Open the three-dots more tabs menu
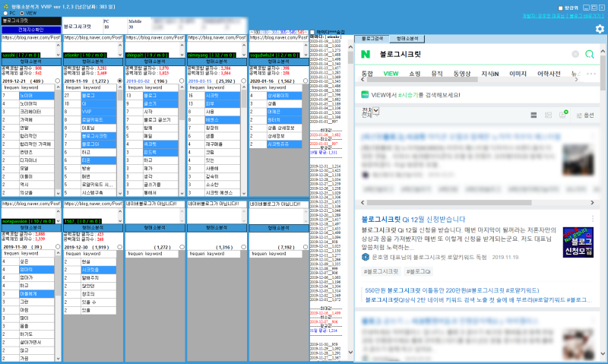Viewport: 608px width, 364px height. pyautogui.click(x=591, y=74)
